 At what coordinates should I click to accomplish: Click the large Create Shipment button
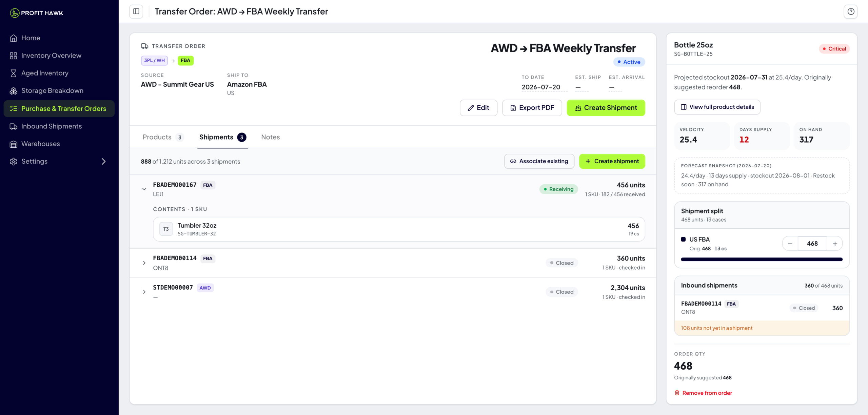point(606,108)
